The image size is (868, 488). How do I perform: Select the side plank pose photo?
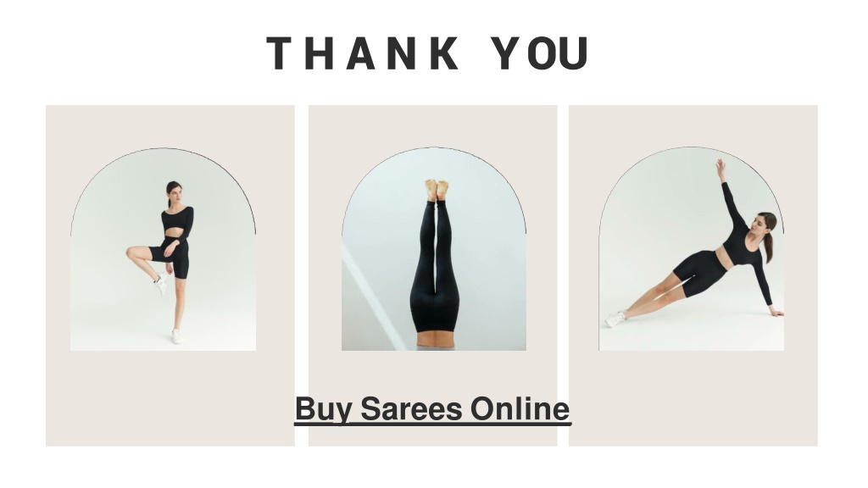(x=692, y=249)
